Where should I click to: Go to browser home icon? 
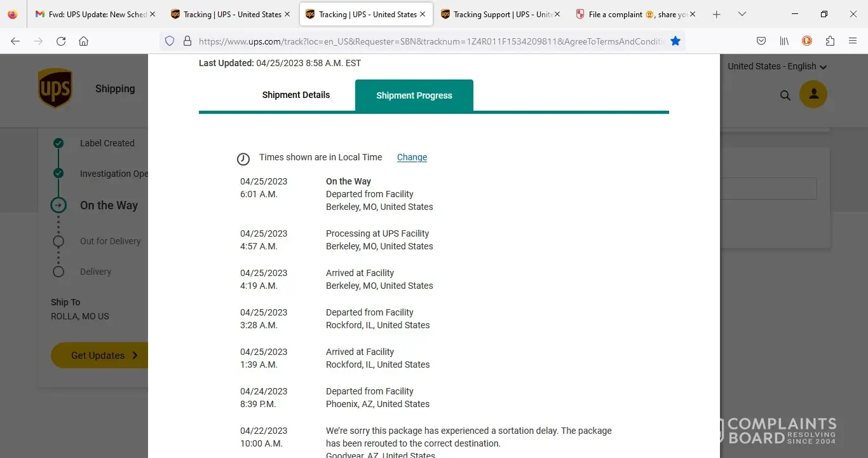pos(83,41)
